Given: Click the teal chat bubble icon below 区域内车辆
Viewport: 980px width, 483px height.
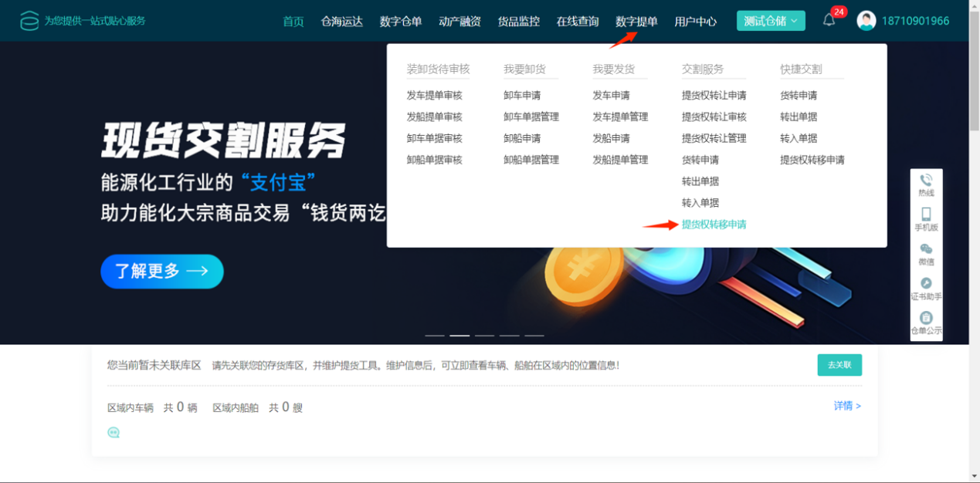Looking at the screenshot, I should [114, 433].
